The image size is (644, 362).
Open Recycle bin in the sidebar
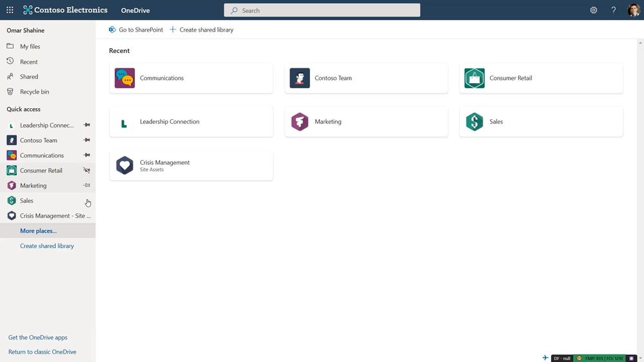(x=48, y=91)
